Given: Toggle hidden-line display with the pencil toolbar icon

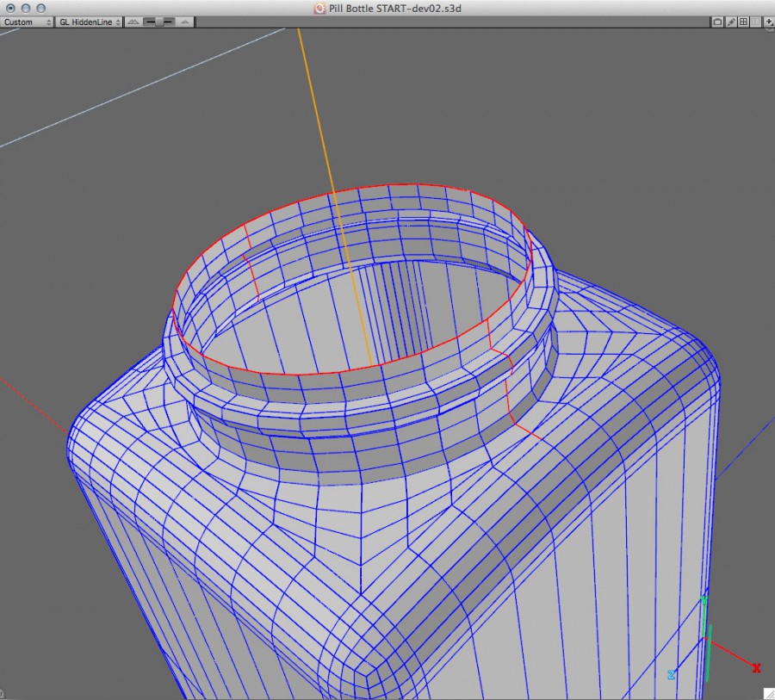Looking at the screenshot, I should pyautogui.click(x=730, y=22).
